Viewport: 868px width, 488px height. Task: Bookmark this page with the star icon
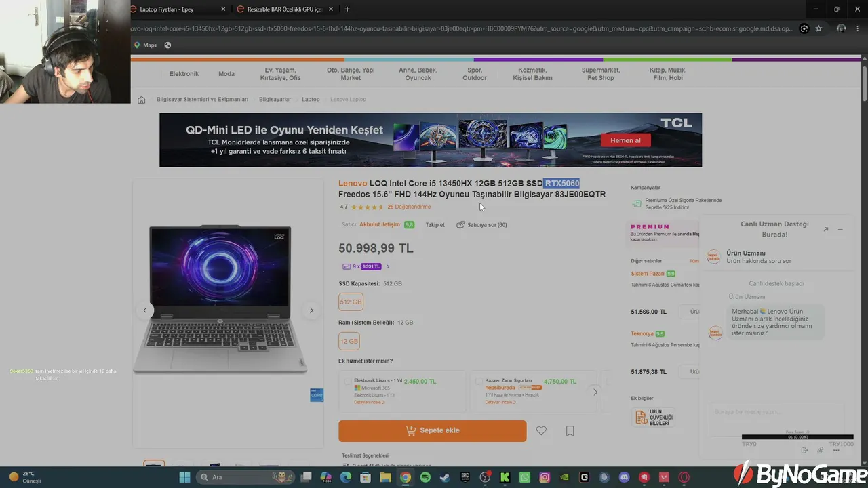click(818, 28)
